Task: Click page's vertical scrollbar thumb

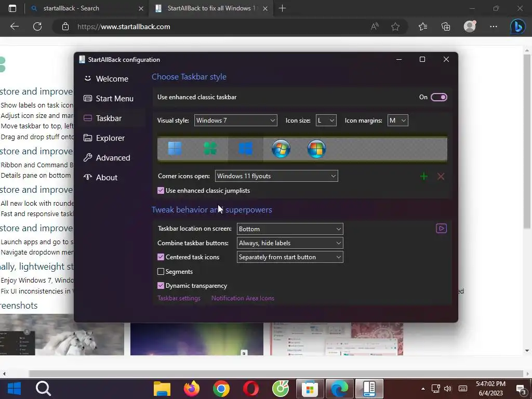Action: [527, 141]
